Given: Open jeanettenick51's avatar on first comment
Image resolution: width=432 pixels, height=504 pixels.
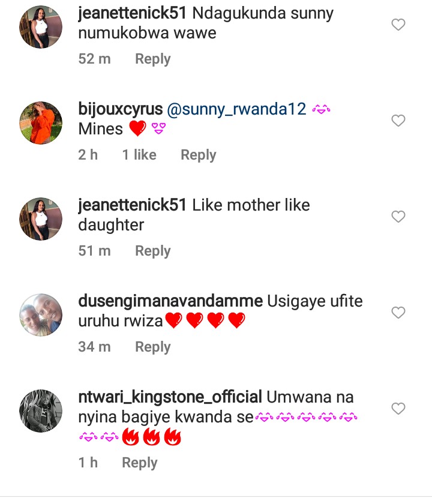Looking at the screenshot, I should click(x=41, y=27).
